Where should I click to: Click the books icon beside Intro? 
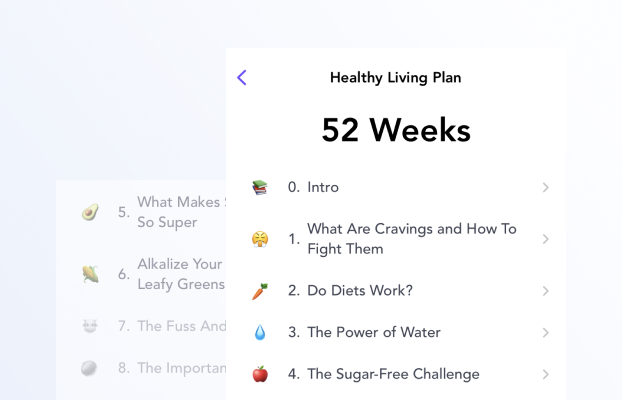(x=260, y=187)
